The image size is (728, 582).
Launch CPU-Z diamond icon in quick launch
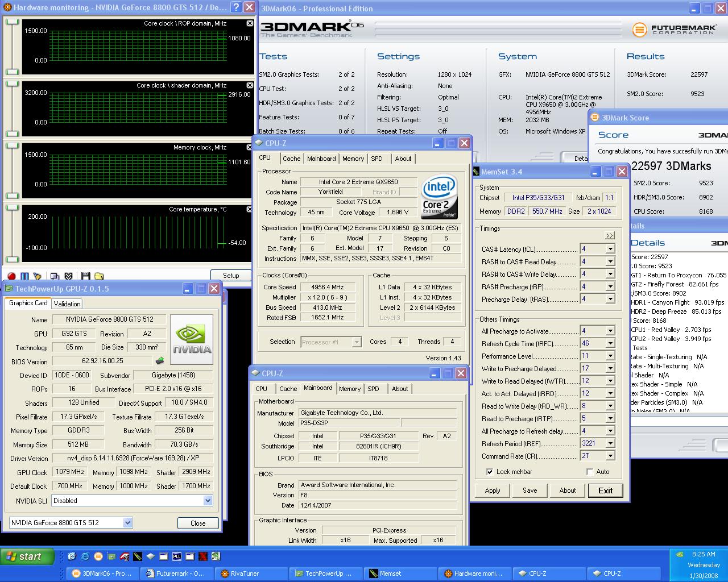point(151,556)
